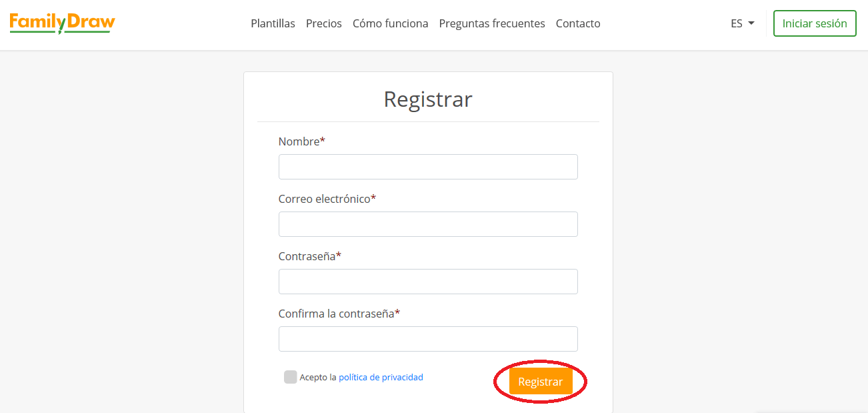Click the Nombre field label text

(299, 141)
